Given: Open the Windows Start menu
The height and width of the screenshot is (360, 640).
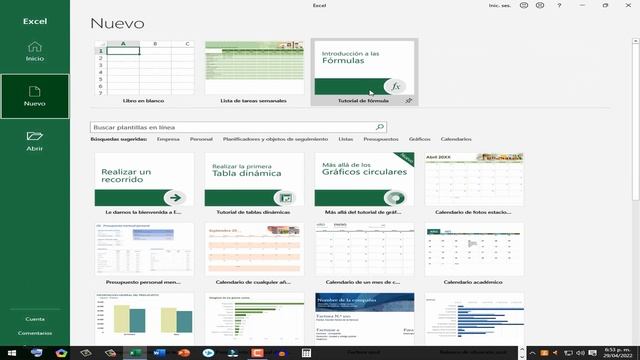Looking at the screenshot, I should point(12,353).
